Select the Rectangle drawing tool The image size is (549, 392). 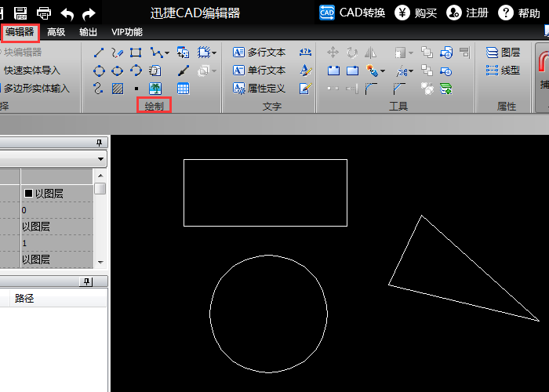[136, 53]
